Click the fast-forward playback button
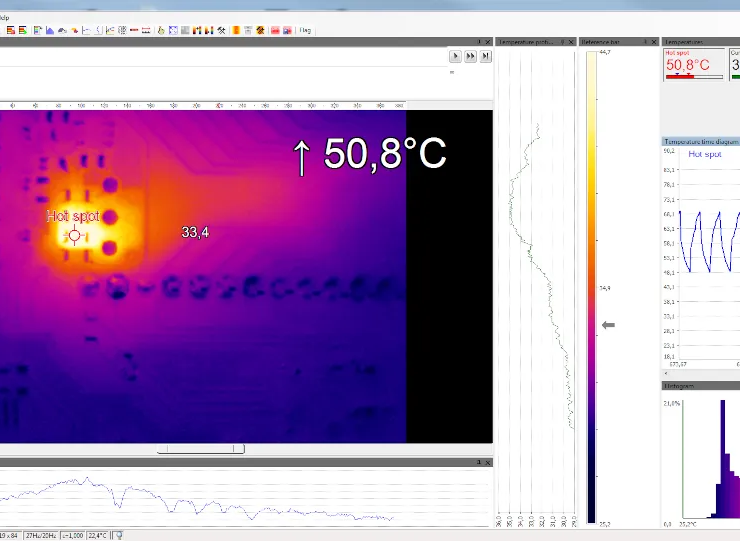Screen dimensions: 740x541 [470, 57]
